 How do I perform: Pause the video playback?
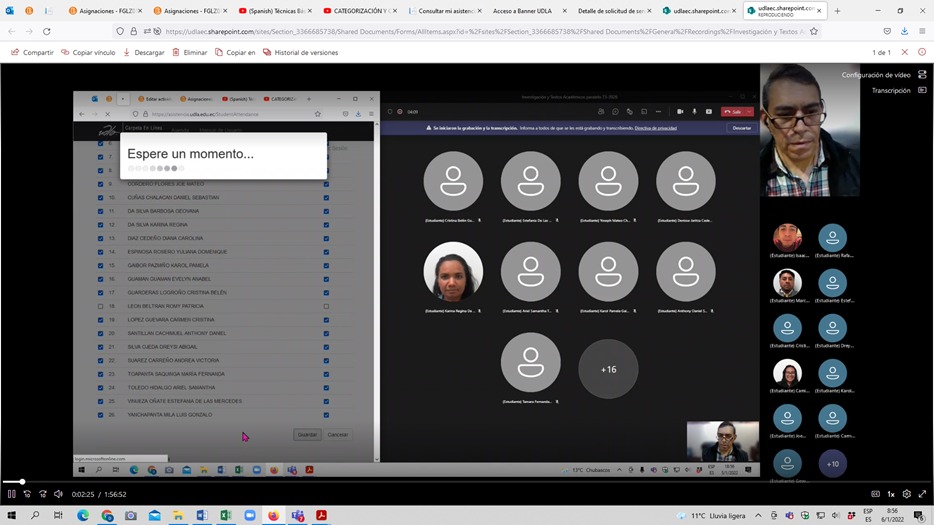12,494
